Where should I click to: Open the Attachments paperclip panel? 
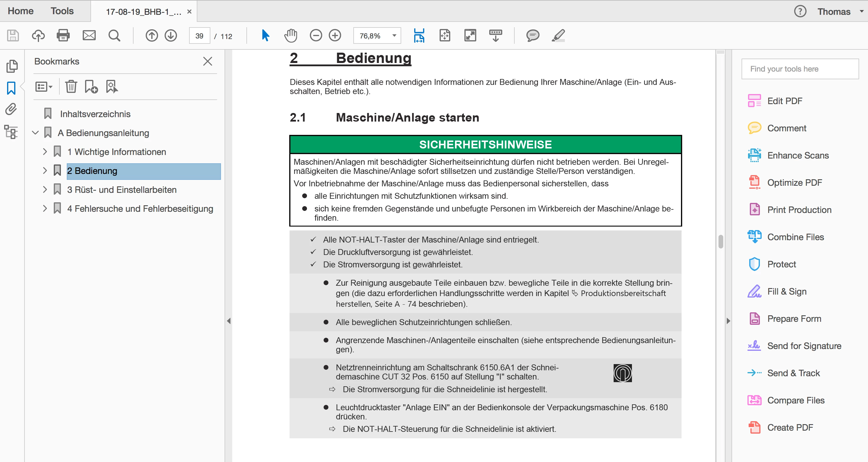pos(11,109)
